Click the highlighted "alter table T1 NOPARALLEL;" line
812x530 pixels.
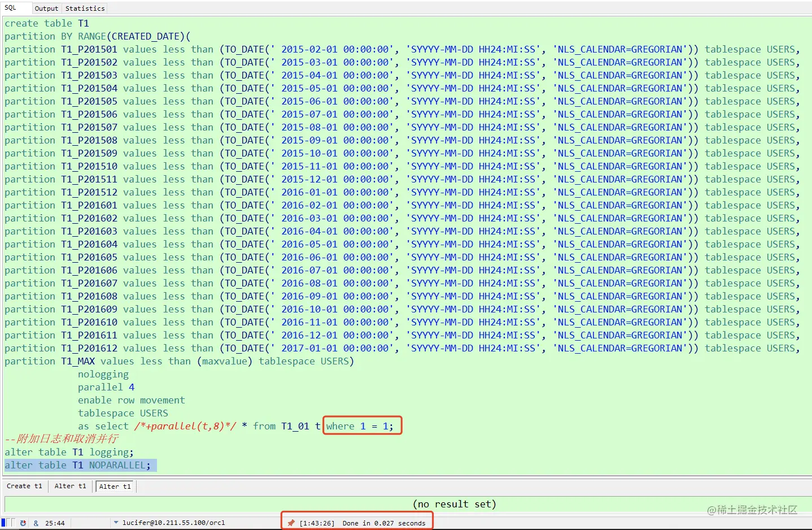coord(78,465)
